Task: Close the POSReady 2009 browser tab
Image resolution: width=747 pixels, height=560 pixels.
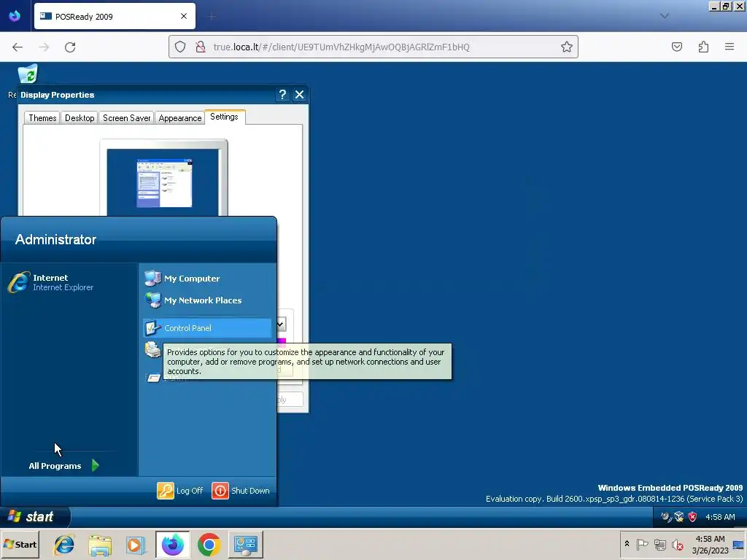Action: click(x=184, y=16)
